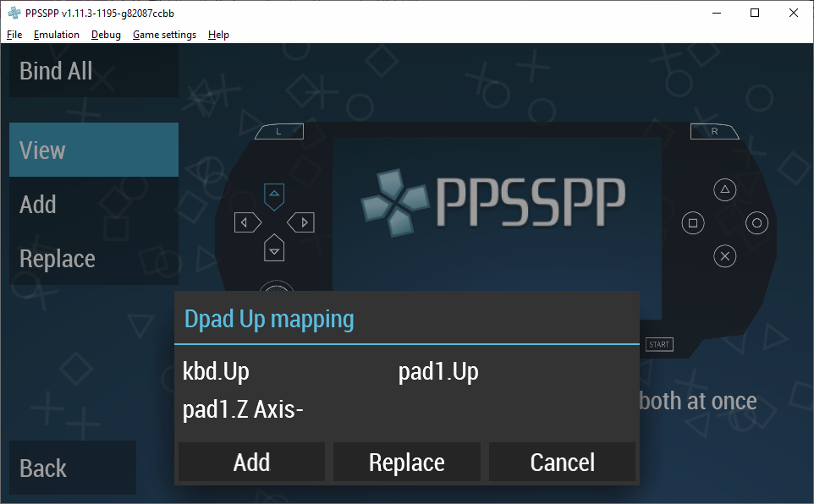Click the D-pad down arrow icon
Viewport: 814px width, 504px height.
273,249
